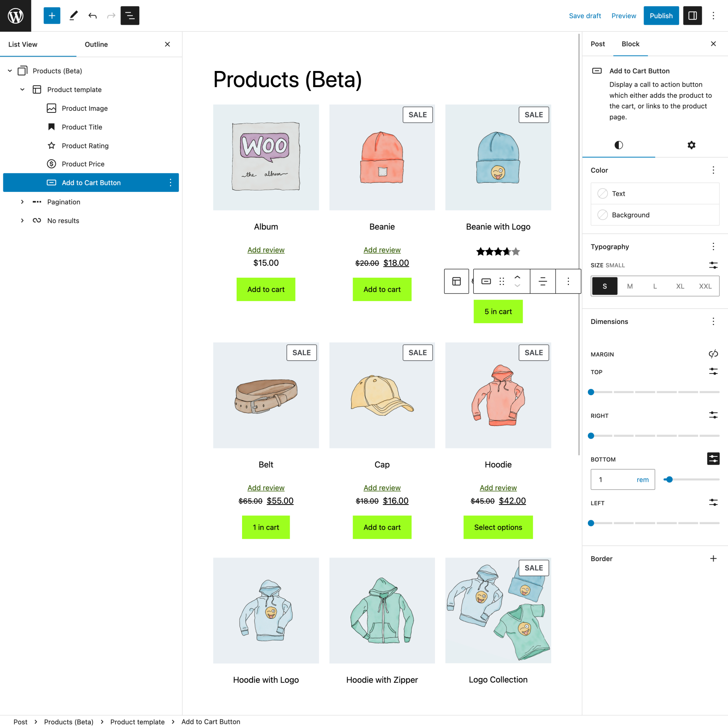Select the M font size option
This screenshot has height=728, width=728.
pos(630,286)
